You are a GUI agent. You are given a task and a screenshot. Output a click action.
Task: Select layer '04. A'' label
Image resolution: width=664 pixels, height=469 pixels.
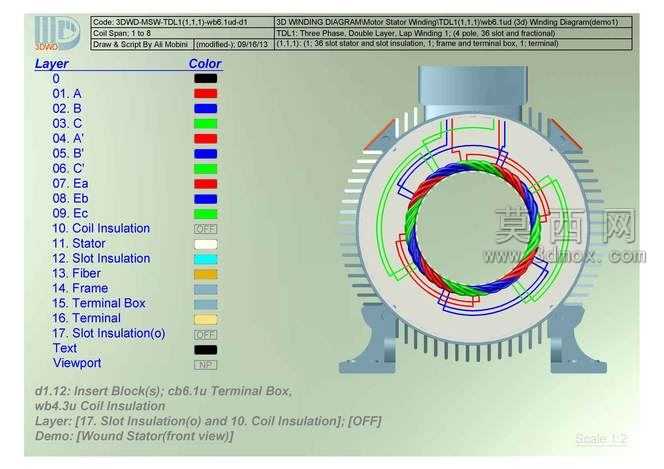[68, 138]
